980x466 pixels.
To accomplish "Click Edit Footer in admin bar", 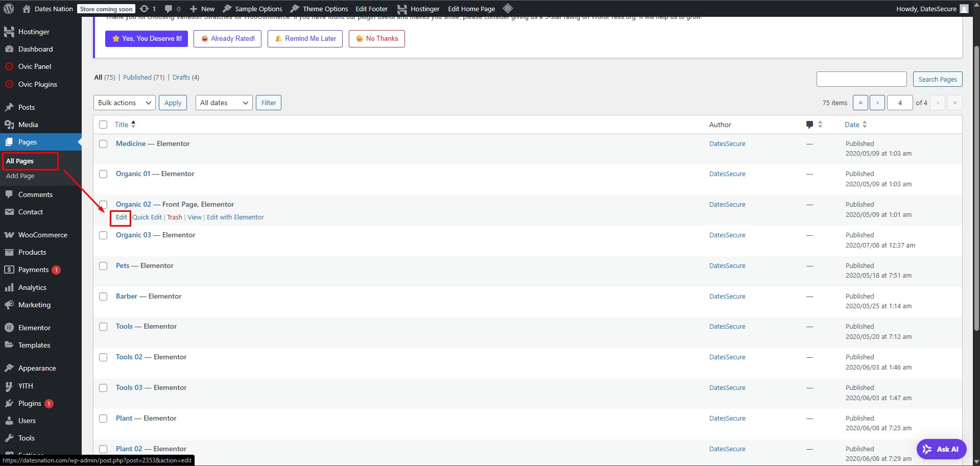I will pyautogui.click(x=371, y=9).
